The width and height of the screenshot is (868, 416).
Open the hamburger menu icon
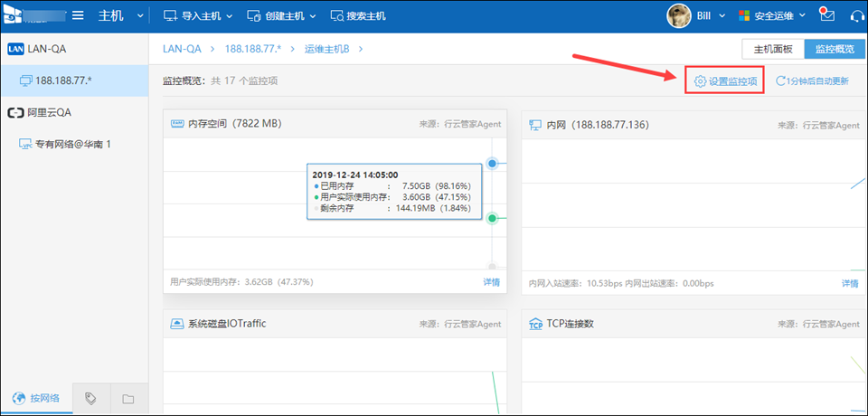(x=78, y=15)
